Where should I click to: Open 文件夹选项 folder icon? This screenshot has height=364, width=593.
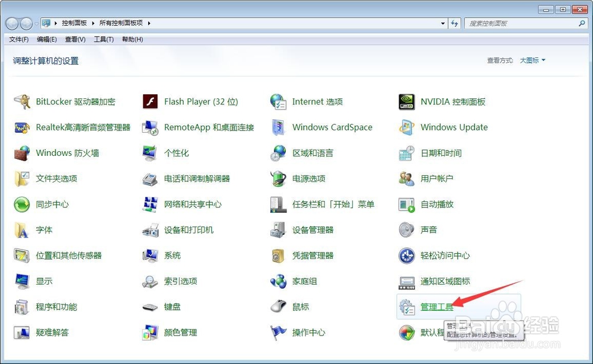tap(22, 179)
